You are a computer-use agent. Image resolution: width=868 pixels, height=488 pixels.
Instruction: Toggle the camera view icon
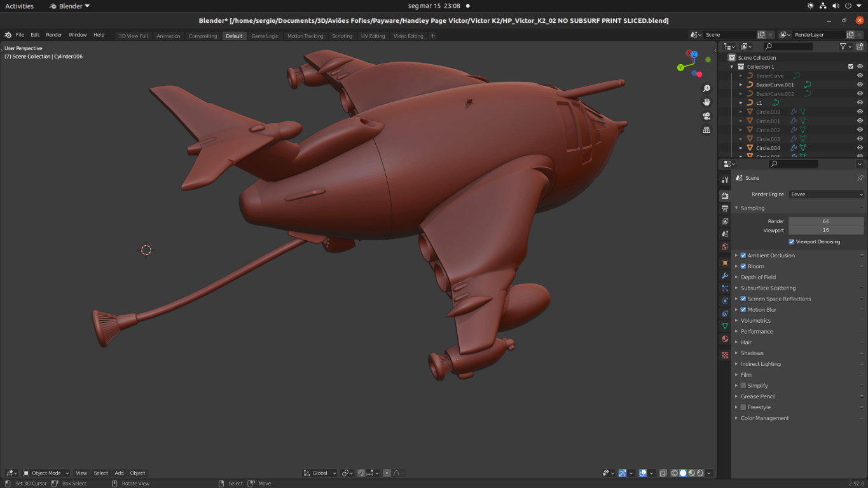tap(706, 116)
